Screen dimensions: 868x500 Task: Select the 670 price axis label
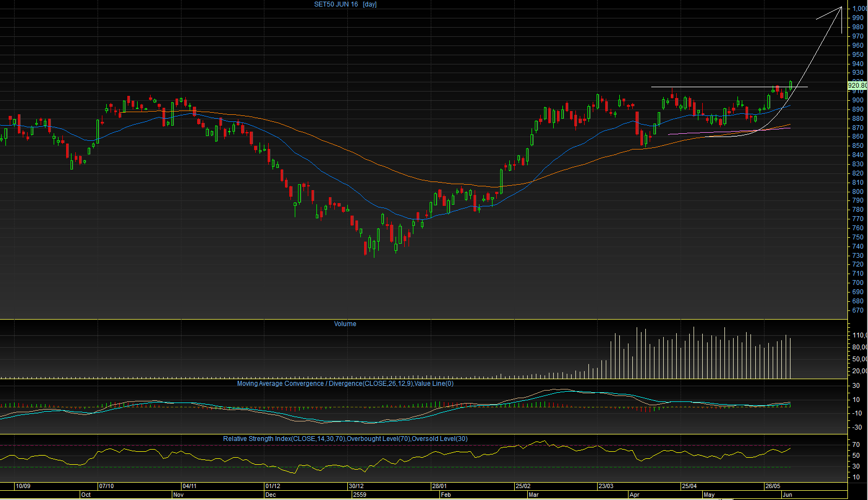pyautogui.click(x=858, y=310)
